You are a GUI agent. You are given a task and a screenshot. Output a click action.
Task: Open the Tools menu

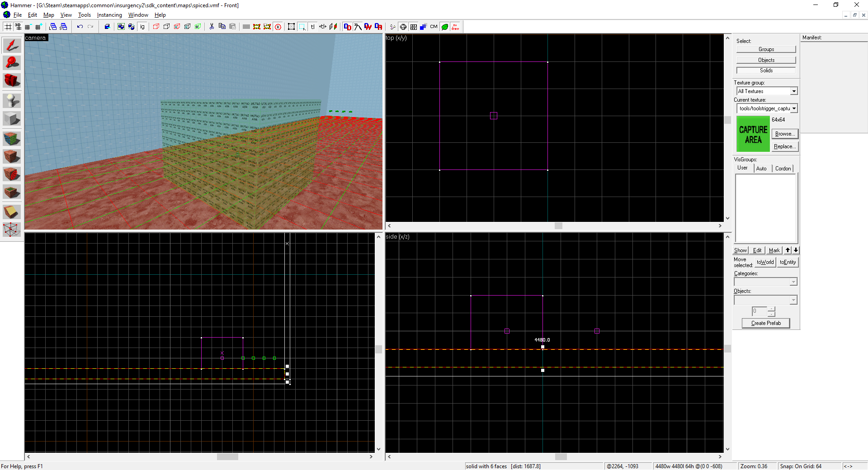[85, 15]
